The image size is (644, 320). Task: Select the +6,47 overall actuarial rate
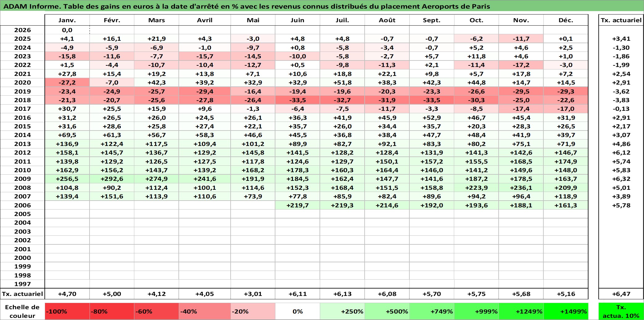coord(621,294)
